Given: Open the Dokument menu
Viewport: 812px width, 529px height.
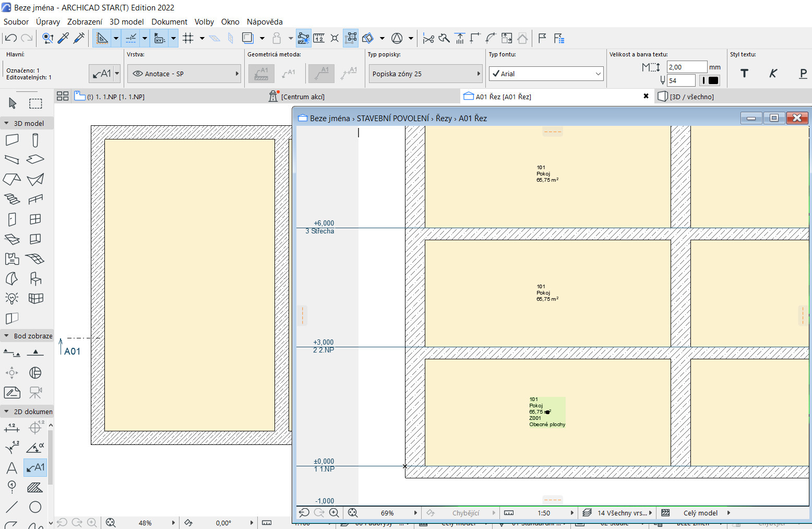Looking at the screenshot, I should [x=169, y=22].
